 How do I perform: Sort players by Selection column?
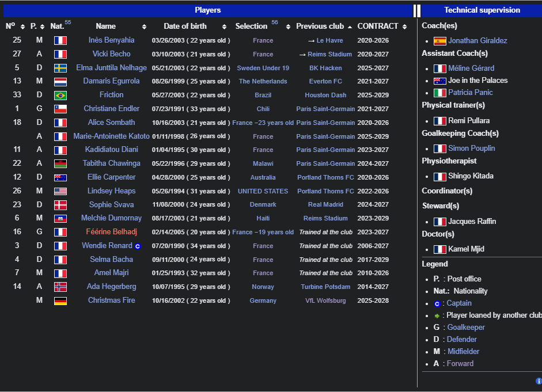tap(289, 26)
